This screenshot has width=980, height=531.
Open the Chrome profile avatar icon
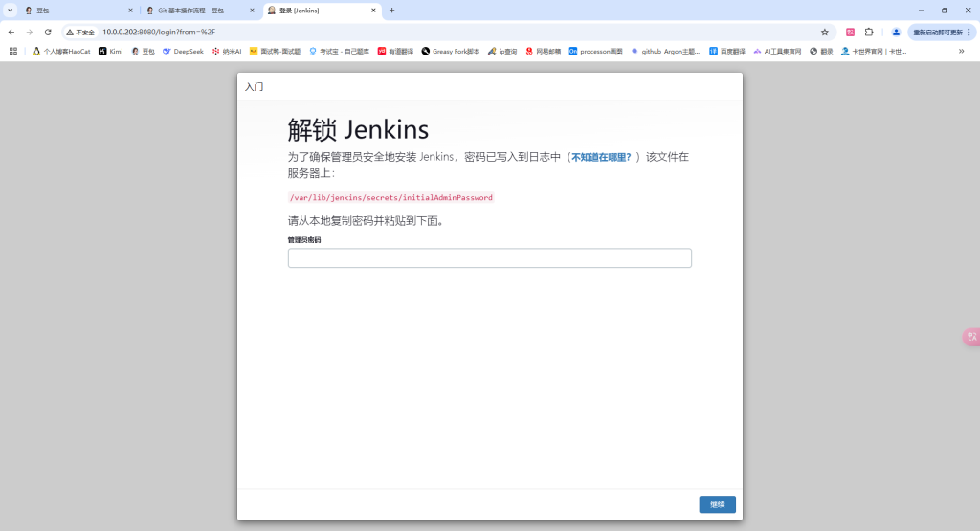tap(896, 32)
